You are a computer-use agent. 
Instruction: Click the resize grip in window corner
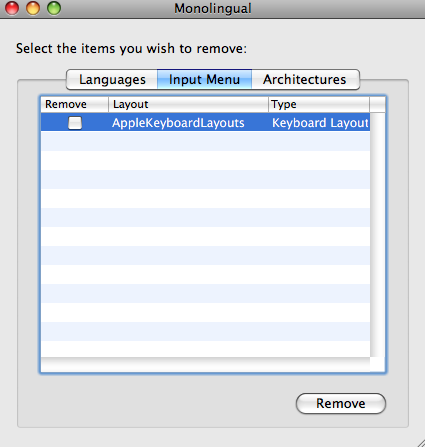click(x=420, y=443)
